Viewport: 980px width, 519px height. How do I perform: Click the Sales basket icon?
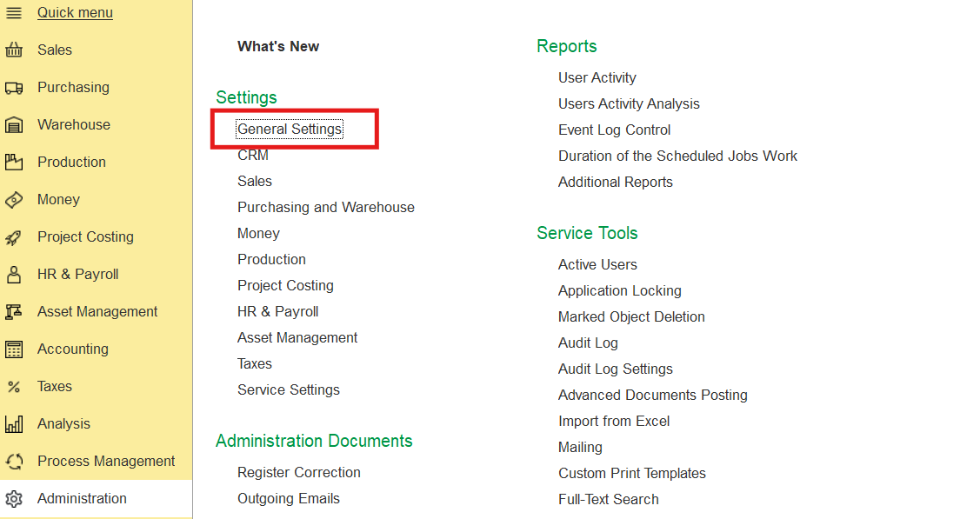coord(14,50)
